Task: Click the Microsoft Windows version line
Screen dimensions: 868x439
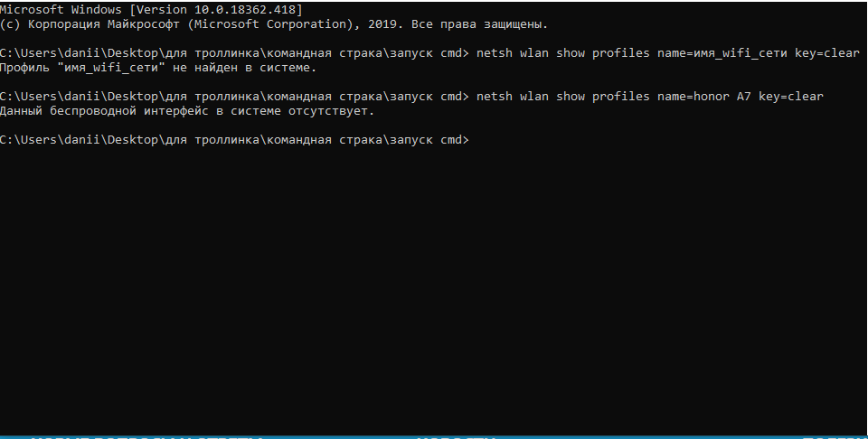Action: click(x=152, y=10)
